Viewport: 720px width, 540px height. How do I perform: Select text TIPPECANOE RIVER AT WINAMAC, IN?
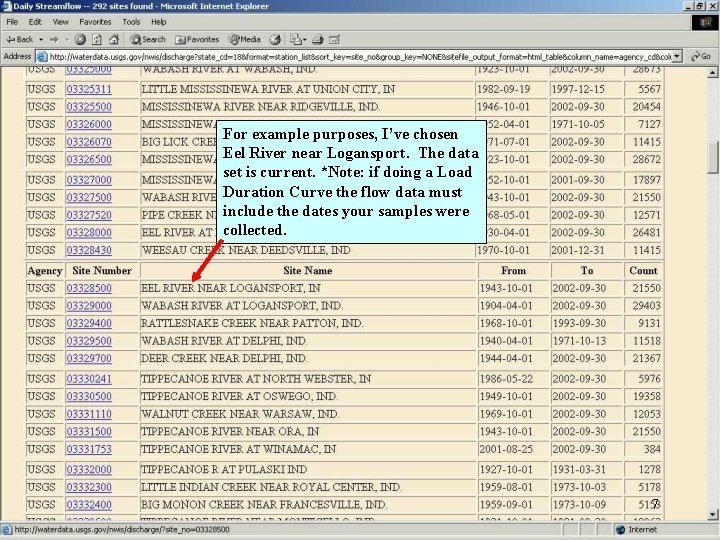tap(238, 449)
